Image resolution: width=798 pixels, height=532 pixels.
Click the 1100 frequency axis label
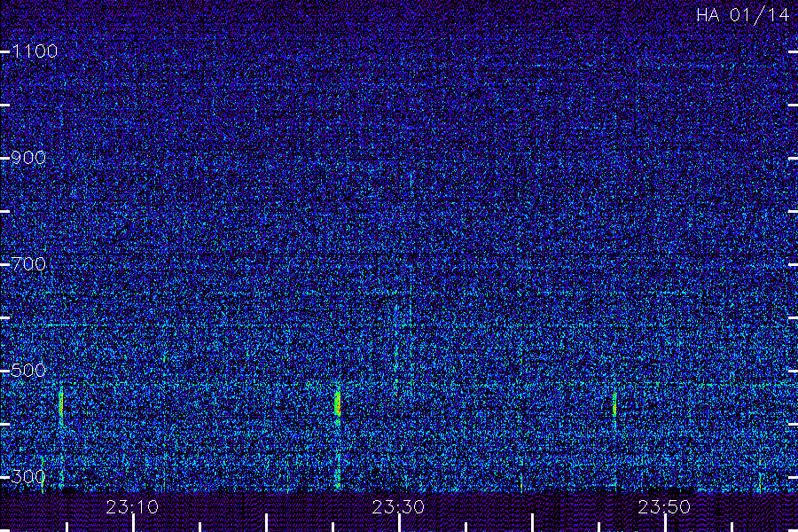pyautogui.click(x=35, y=51)
